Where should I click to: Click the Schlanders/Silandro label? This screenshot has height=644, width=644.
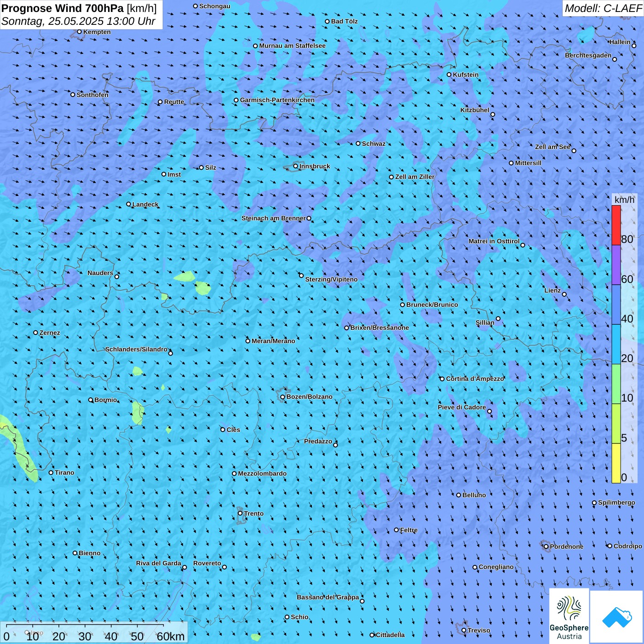point(137,349)
